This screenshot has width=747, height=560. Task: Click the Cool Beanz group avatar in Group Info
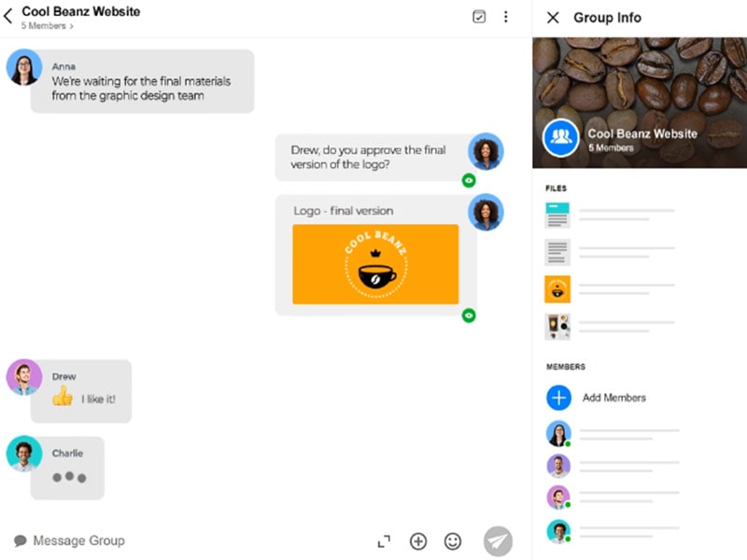click(559, 137)
